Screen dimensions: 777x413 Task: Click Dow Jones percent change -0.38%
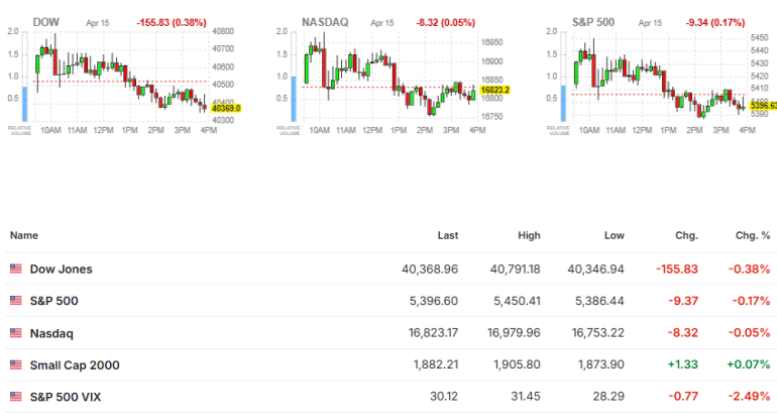point(749,269)
